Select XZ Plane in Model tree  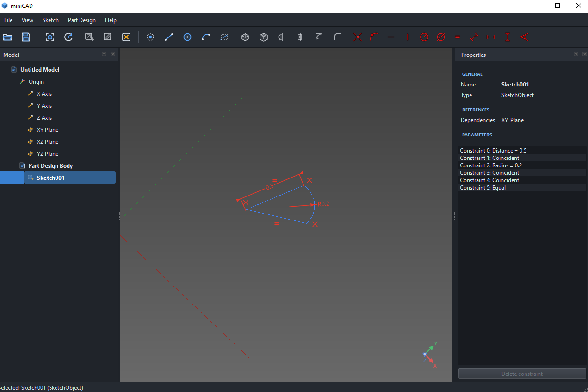pos(48,142)
